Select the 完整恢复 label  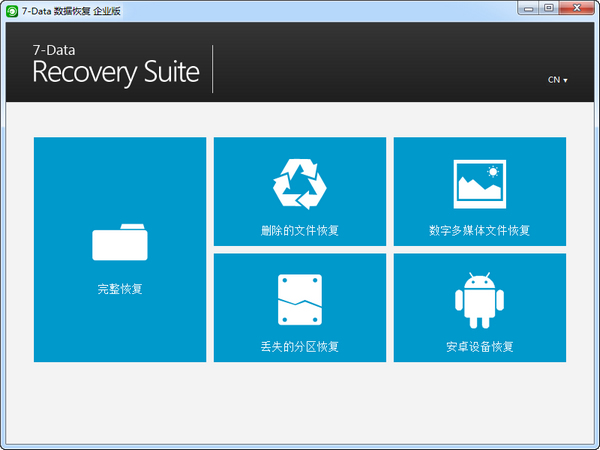click(x=120, y=289)
